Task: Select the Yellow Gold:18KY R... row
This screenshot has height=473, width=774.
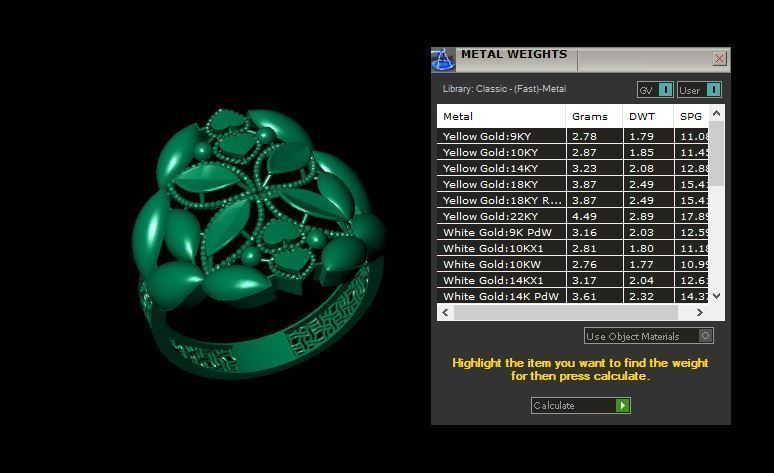Action: pyautogui.click(x=573, y=200)
